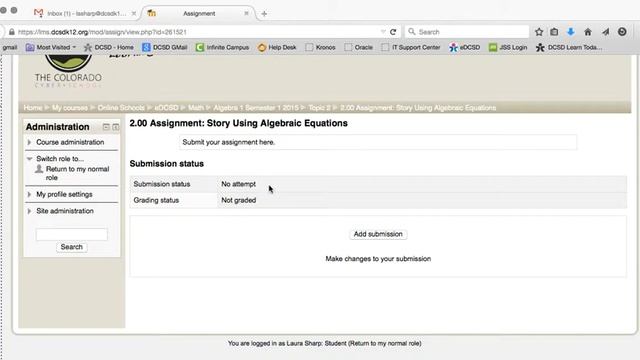The width and height of the screenshot is (640, 360).
Task: Go to Home in breadcrumb
Action: pyautogui.click(x=33, y=108)
